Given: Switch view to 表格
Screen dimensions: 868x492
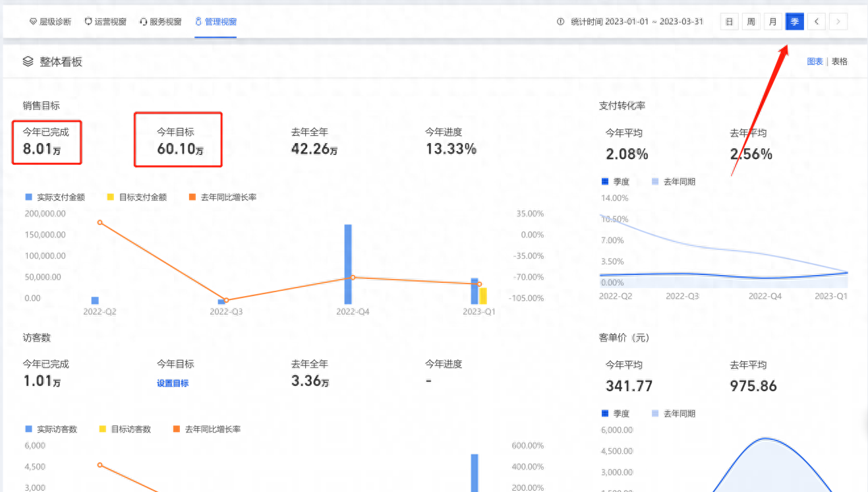Looking at the screenshot, I should click(840, 61).
